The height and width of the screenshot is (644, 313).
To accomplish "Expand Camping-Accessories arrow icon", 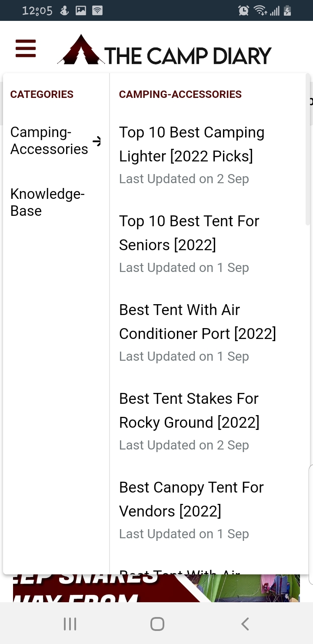I will coord(97,141).
